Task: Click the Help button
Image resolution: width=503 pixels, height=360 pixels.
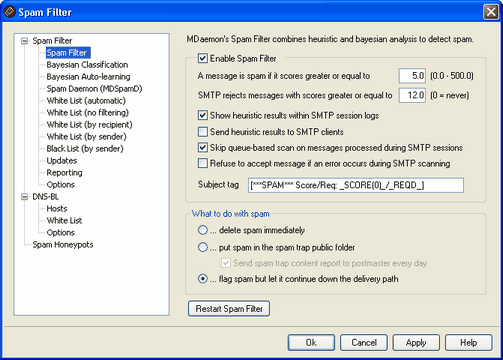Action: 469,343
